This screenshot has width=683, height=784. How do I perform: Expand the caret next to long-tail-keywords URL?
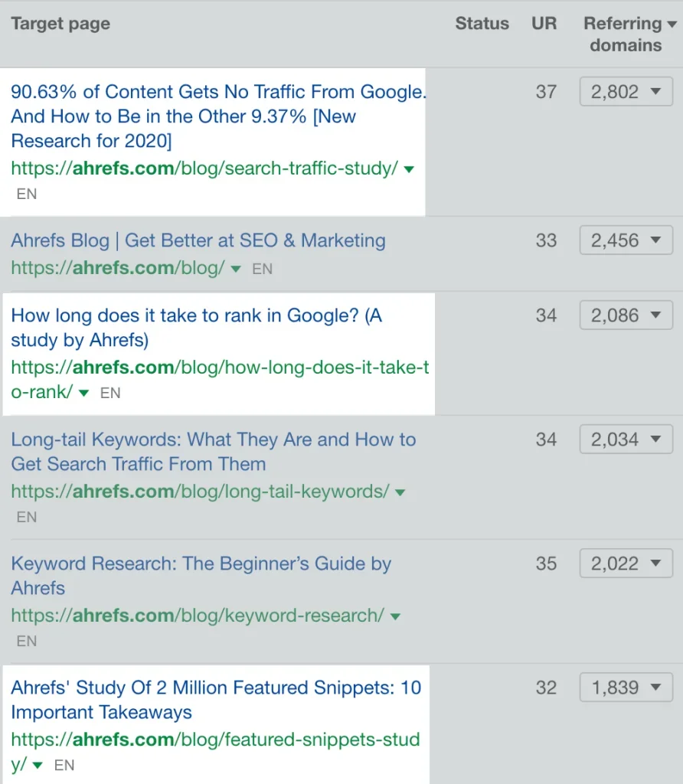(400, 492)
